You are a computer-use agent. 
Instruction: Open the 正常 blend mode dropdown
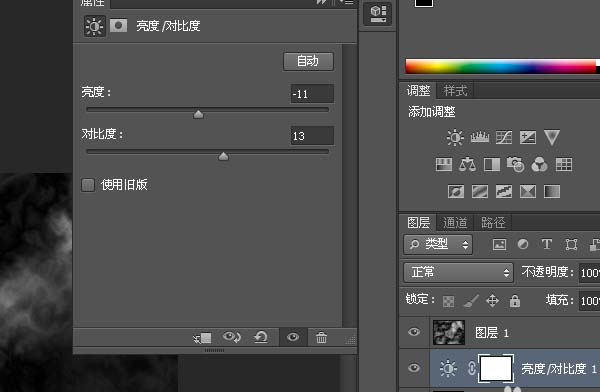pos(458,273)
